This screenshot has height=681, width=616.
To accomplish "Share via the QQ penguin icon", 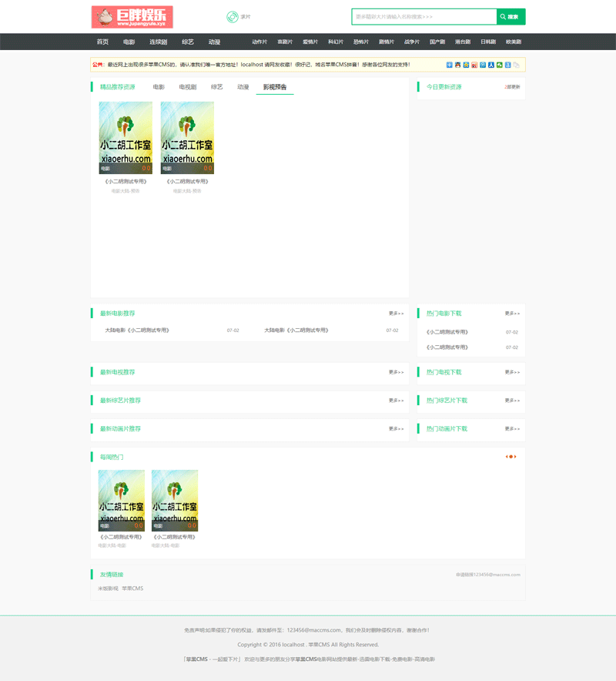I will coord(457,65).
